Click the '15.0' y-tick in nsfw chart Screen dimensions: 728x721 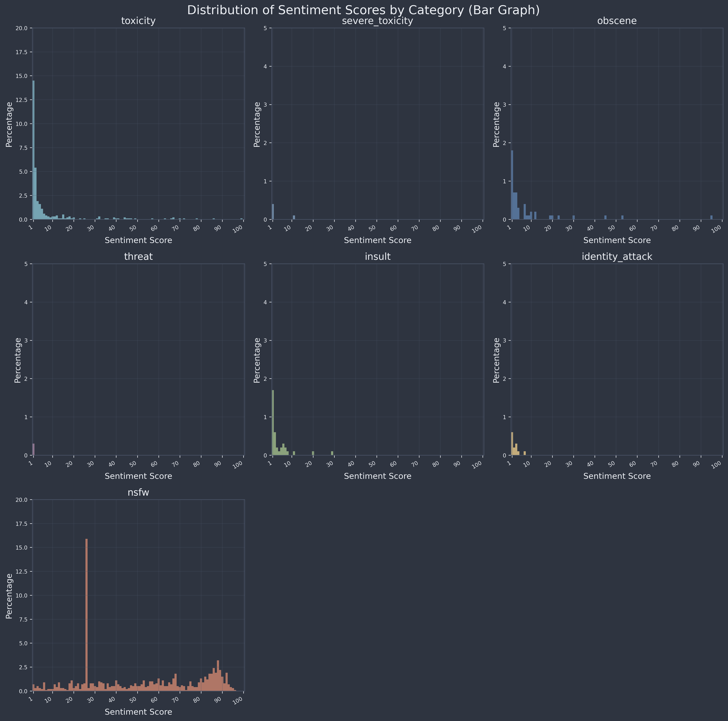tap(23, 548)
